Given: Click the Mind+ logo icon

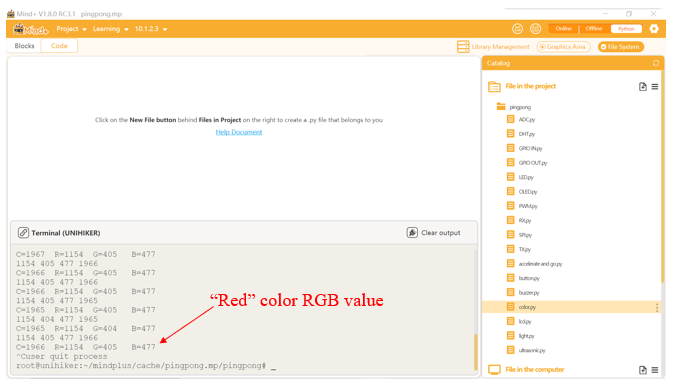Looking at the screenshot, I should pyautogui.click(x=31, y=29).
